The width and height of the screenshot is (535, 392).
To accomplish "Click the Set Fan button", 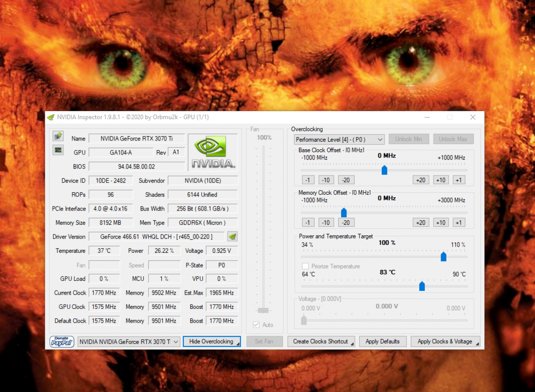I will [x=264, y=341].
